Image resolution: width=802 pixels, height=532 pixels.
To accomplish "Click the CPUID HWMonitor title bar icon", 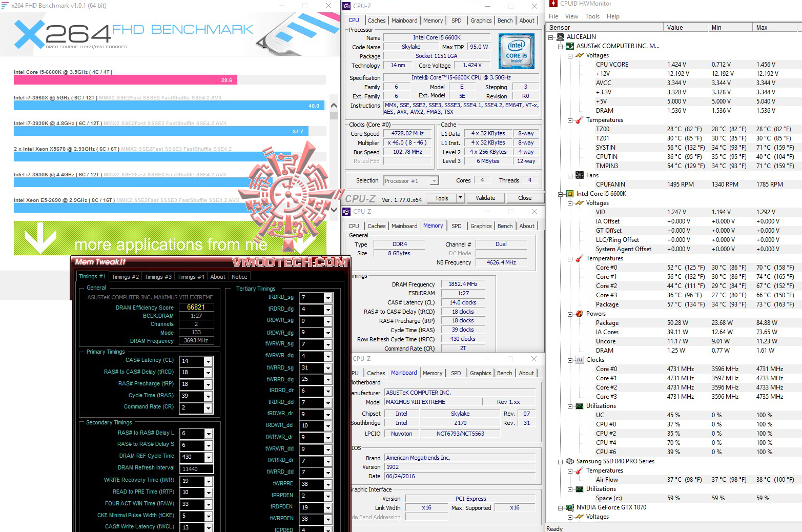I will [553, 4].
